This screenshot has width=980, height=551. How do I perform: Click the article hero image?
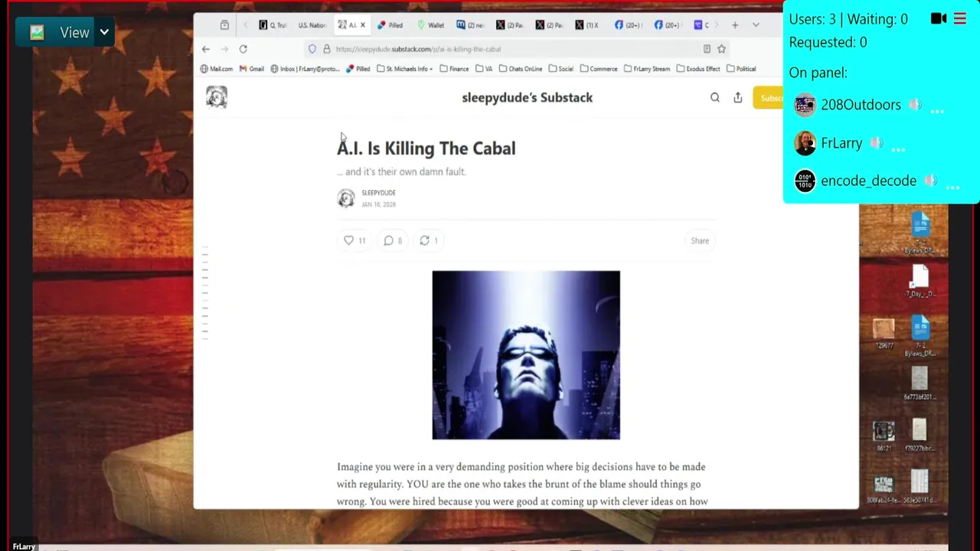point(526,355)
